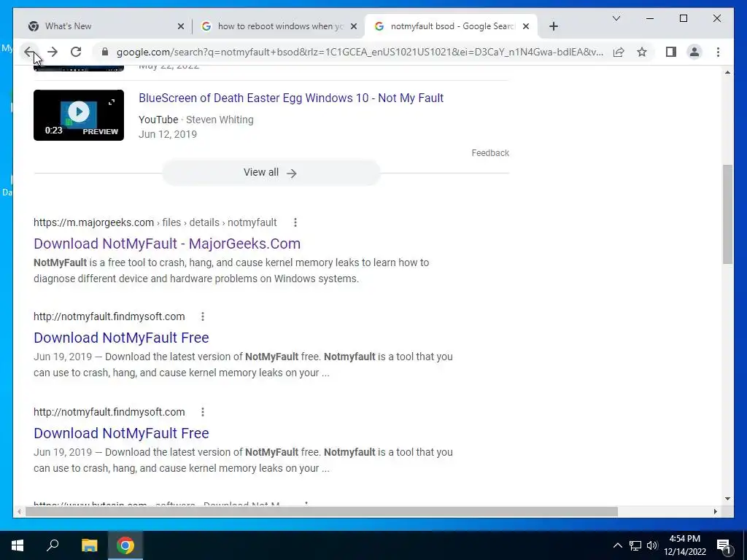747x560 pixels.
Task: Open options for first findmysoft result
Action: coord(203,316)
